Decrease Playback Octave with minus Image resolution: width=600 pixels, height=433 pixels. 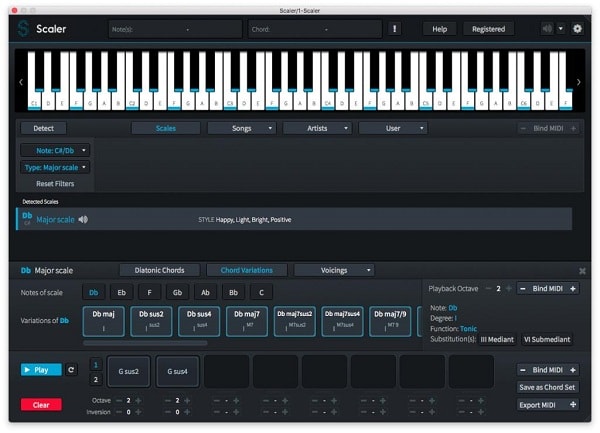point(488,288)
